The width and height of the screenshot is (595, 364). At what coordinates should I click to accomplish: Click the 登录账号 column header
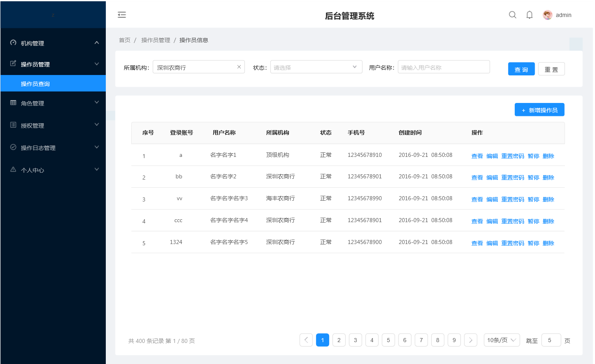tap(182, 133)
